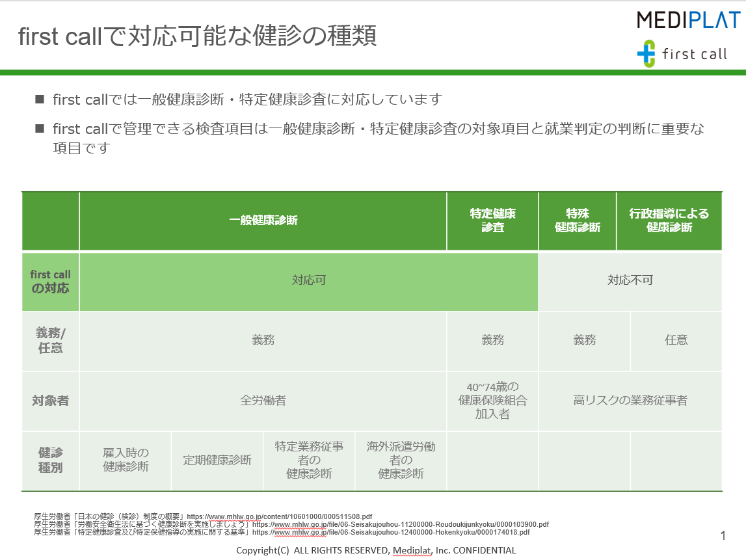Image resolution: width=746 pixels, height=560 pixels.
Task: Select the 特殊健康診断 header cell
Action: click(x=577, y=220)
